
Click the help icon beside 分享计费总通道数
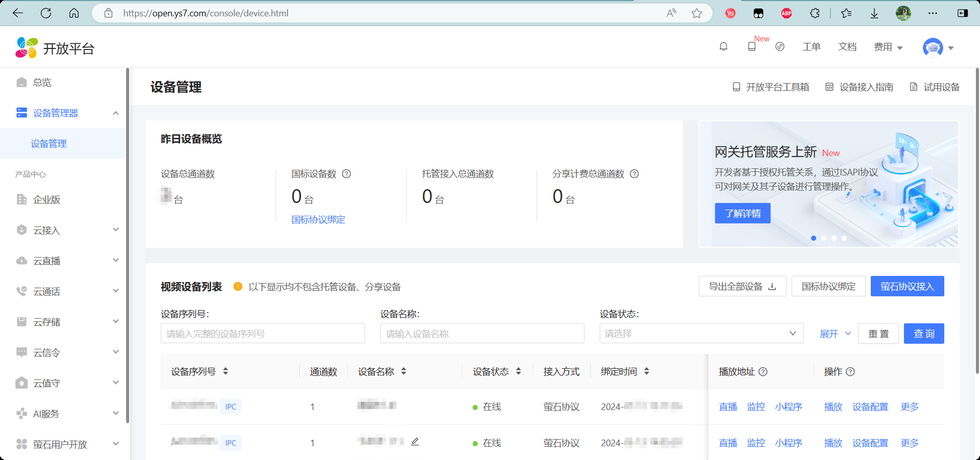click(x=634, y=174)
